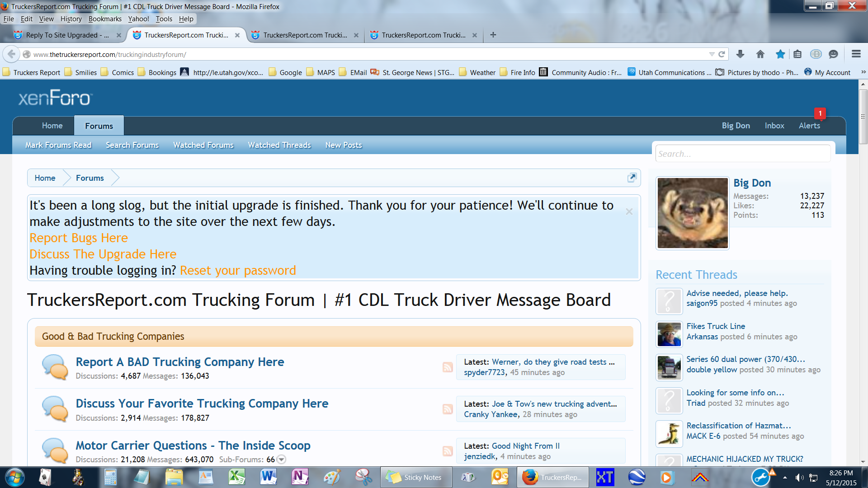Image resolution: width=868 pixels, height=488 pixels.
Task: Dismiss the upgrade notice banner
Action: [629, 211]
